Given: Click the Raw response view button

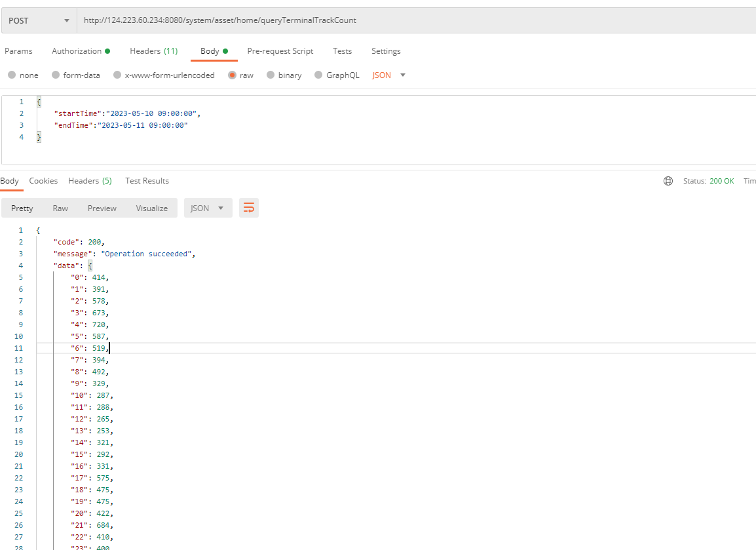Looking at the screenshot, I should 60,208.
